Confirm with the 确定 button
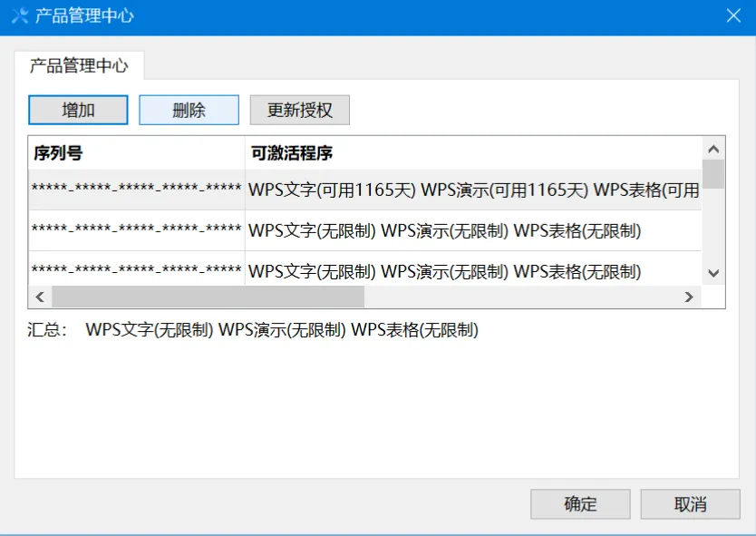Screen dimensions: 756x536 pos(580,504)
